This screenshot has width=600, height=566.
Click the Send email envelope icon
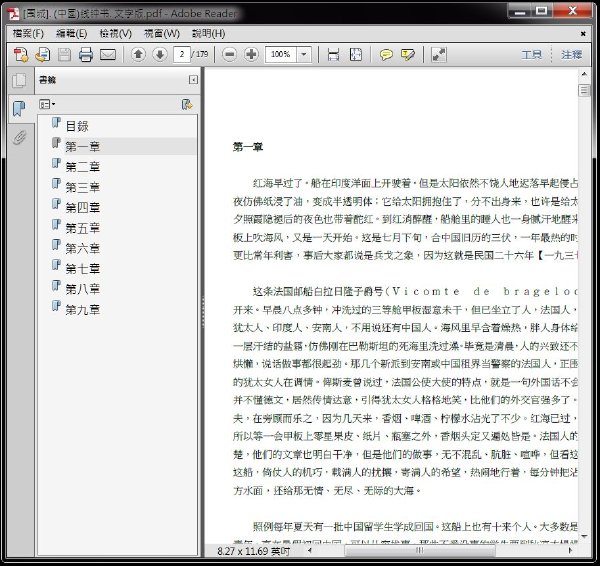coord(108,54)
